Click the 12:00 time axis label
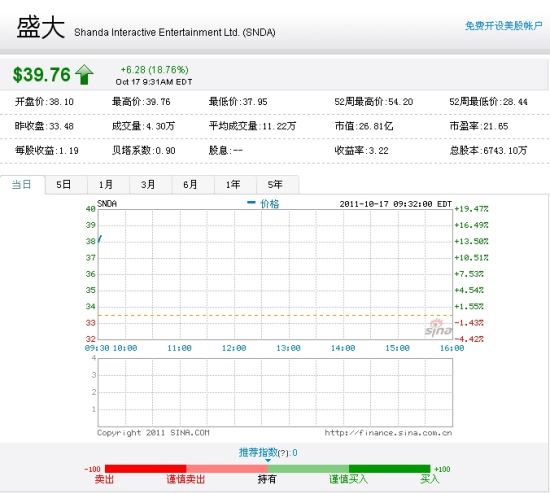Screen dimensions: 550x494 pyautogui.click(x=234, y=348)
